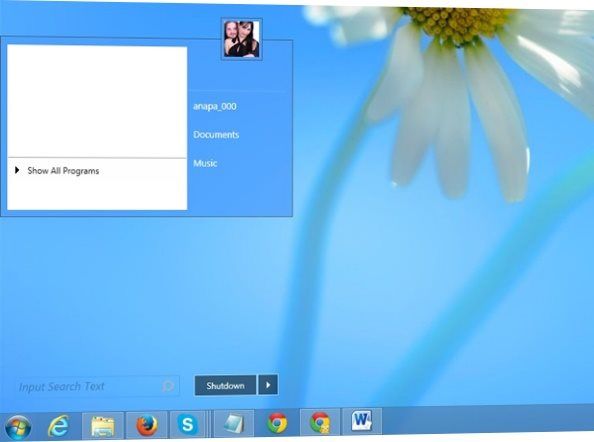
Task: Open File Explorer from the taskbar
Action: point(103,426)
